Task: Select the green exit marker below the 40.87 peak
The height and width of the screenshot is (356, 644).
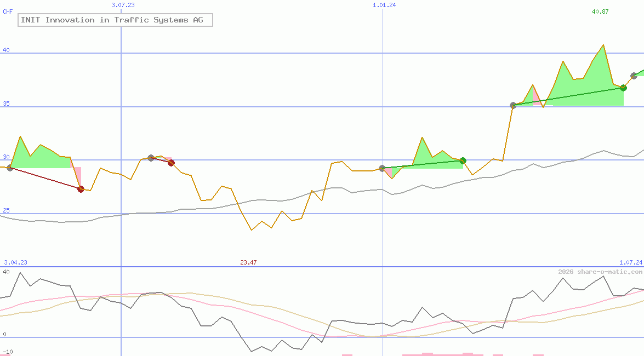Action: (623, 88)
